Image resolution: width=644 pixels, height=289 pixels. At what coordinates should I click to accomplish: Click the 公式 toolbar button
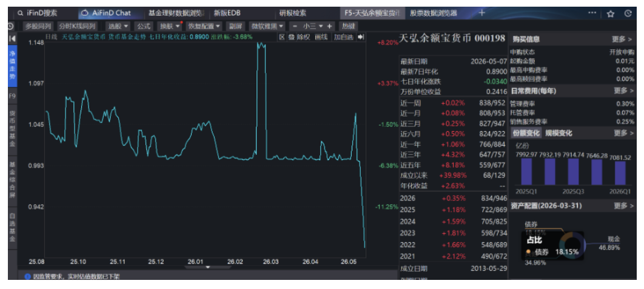click(143, 26)
